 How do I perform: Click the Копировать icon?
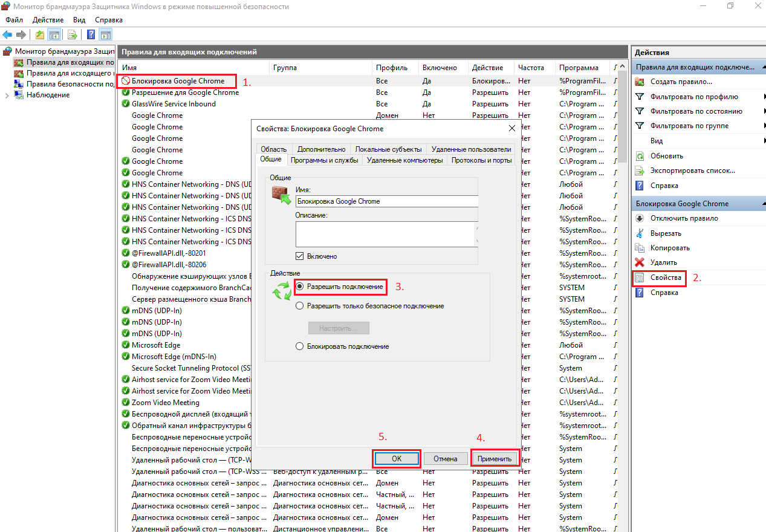[x=640, y=248]
